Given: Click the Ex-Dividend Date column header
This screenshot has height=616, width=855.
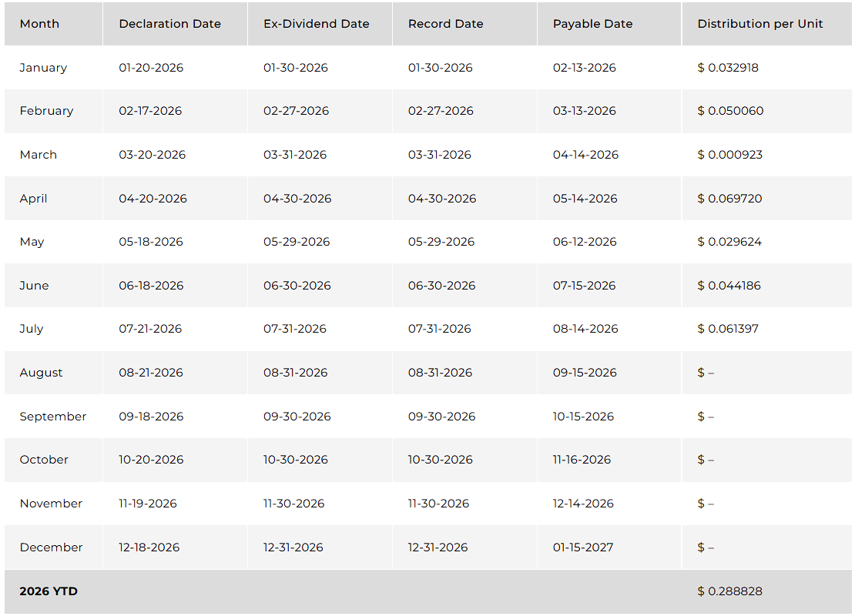Looking at the screenshot, I should coord(317,24).
